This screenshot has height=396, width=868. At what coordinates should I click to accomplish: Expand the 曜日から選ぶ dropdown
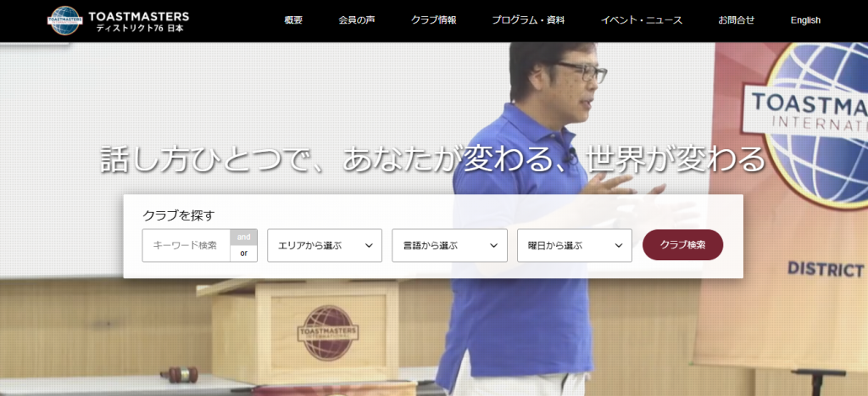coord(574,245)
